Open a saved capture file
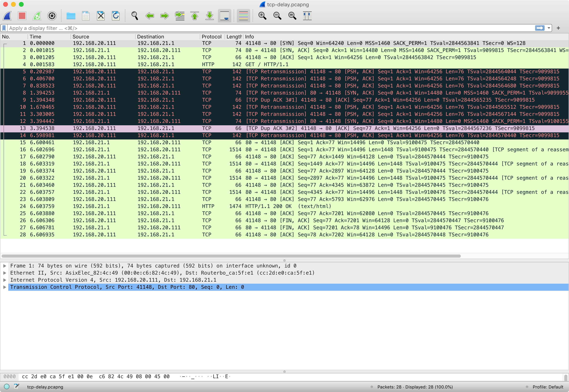 click(x=71, y=16)
